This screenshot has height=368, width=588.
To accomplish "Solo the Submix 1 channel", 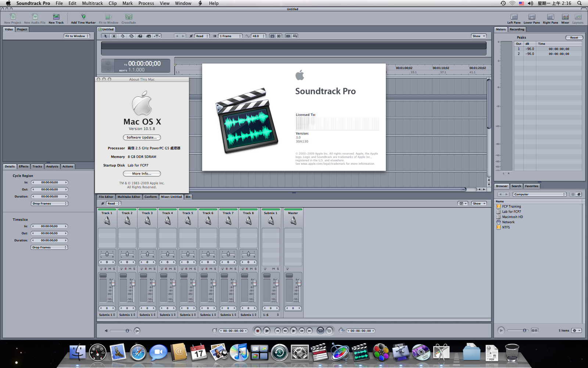I will tap(278, 269).
